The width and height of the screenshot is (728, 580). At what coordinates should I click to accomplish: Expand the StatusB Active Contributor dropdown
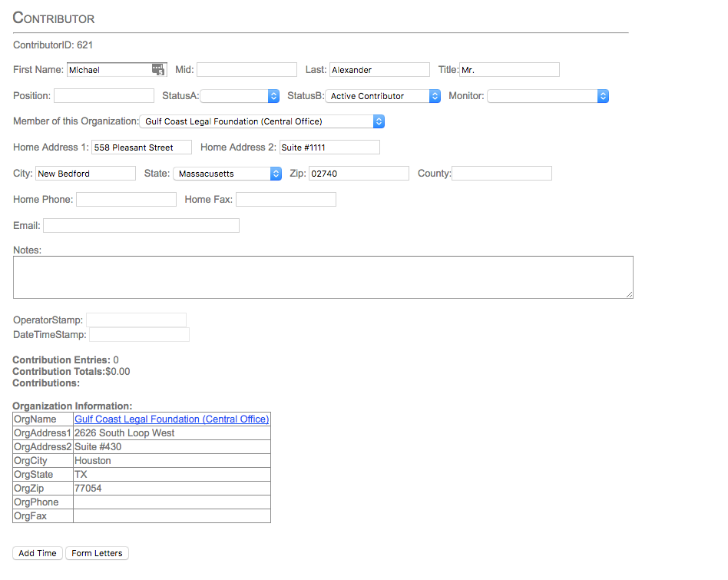pyautogui.click(x=382, y=96)
